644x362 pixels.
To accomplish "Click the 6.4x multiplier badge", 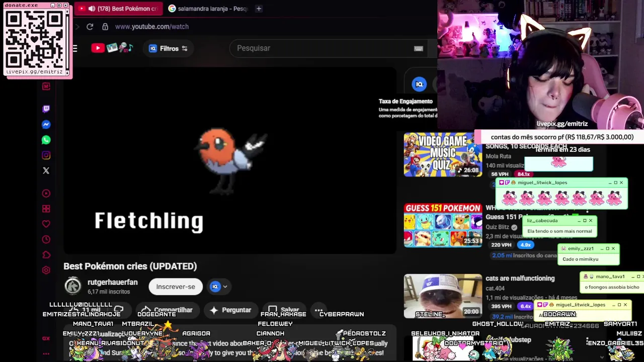I will 525,306.
